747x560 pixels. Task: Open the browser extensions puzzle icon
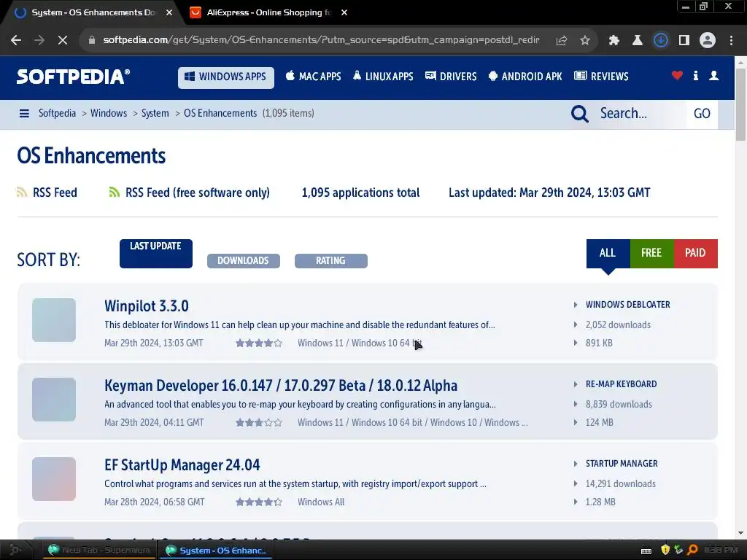614,41
